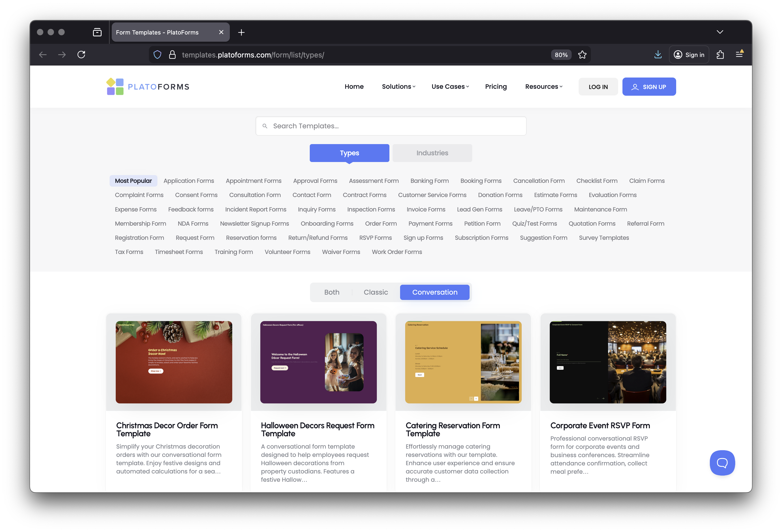Open the Use Cases dropdown
The image size is (782, 532).
450,86
